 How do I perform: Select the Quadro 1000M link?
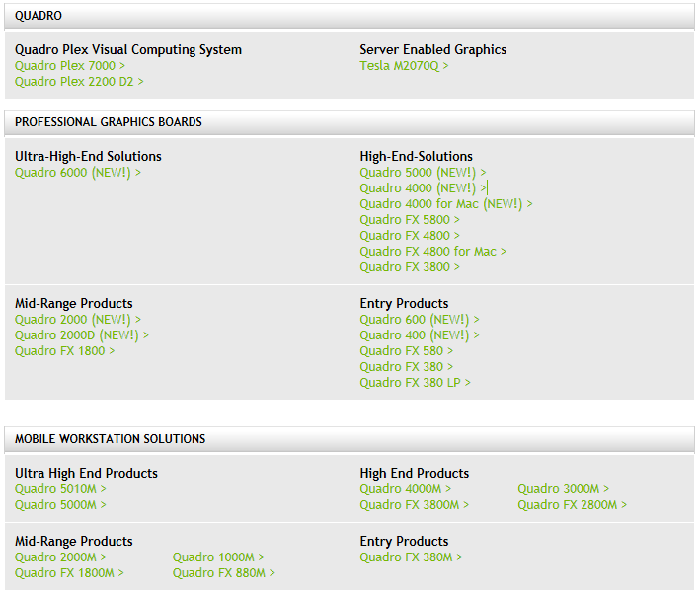(x=218, y=557)
